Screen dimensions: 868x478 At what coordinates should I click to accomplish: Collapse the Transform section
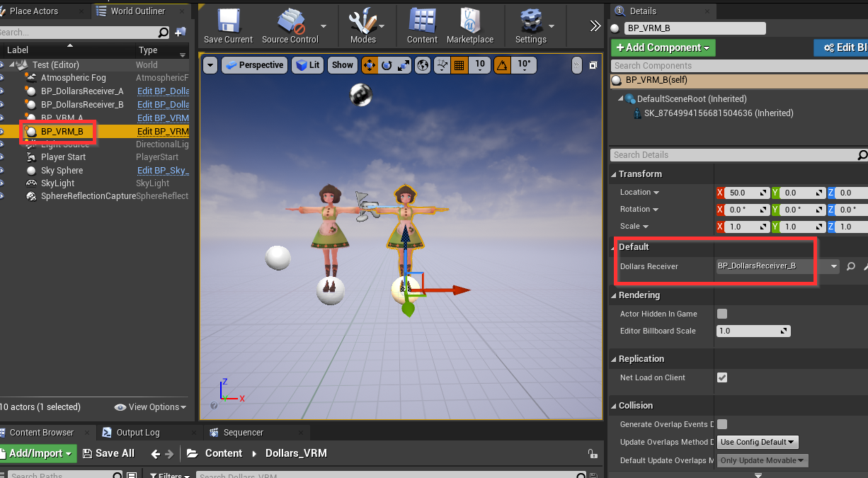coord(615,174)
